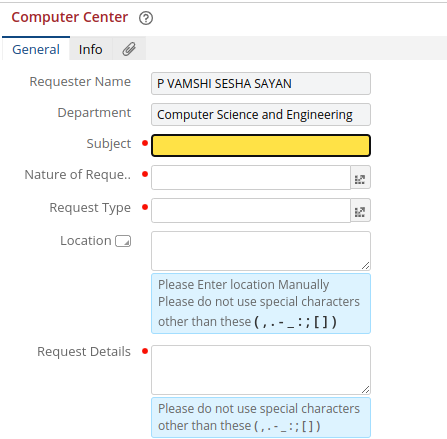This screenshot has height=439, width=447.
Task: Select the Nature of Request combo field
Action: pos(251,178)
